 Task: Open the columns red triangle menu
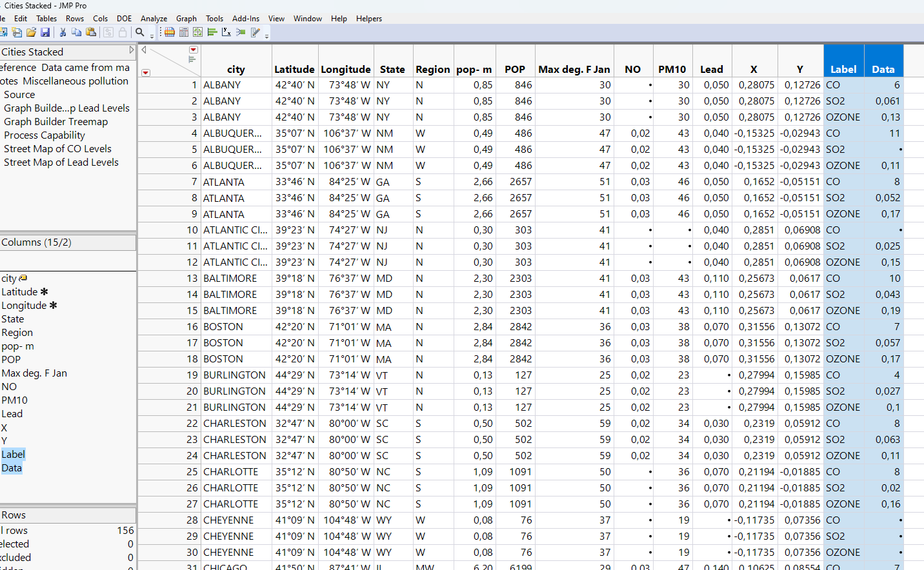[193, 50]
